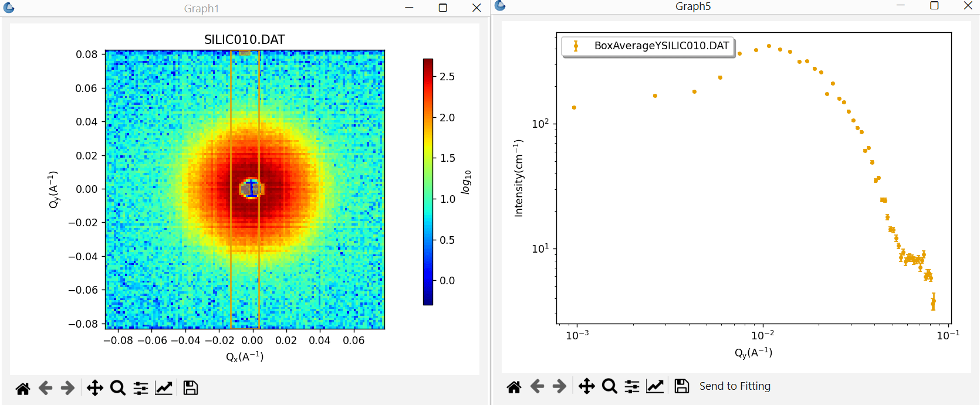Screen dimensions: 980x405
Task: Activate pan tool in Graph1 toolbar
Action: tap(94, 388)
